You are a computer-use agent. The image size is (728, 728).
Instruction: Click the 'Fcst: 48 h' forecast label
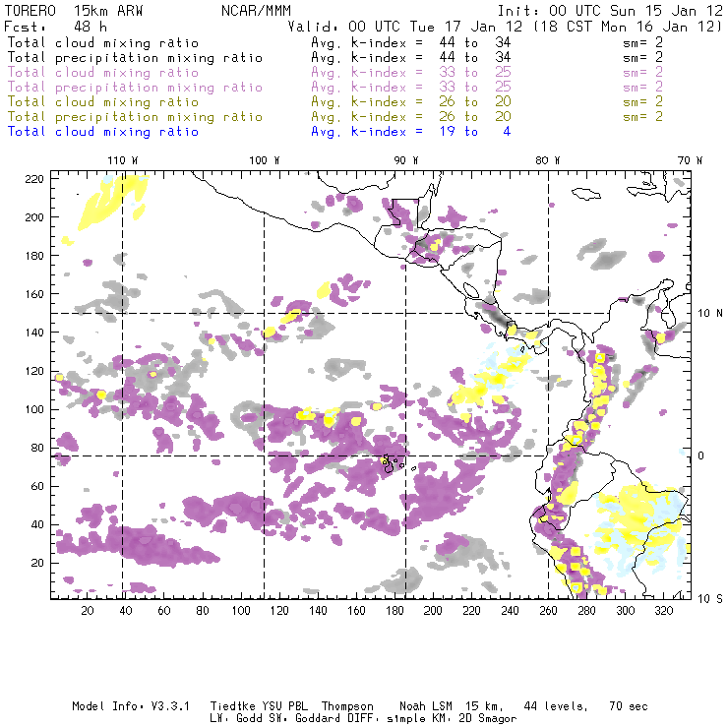tap(55, 26)
